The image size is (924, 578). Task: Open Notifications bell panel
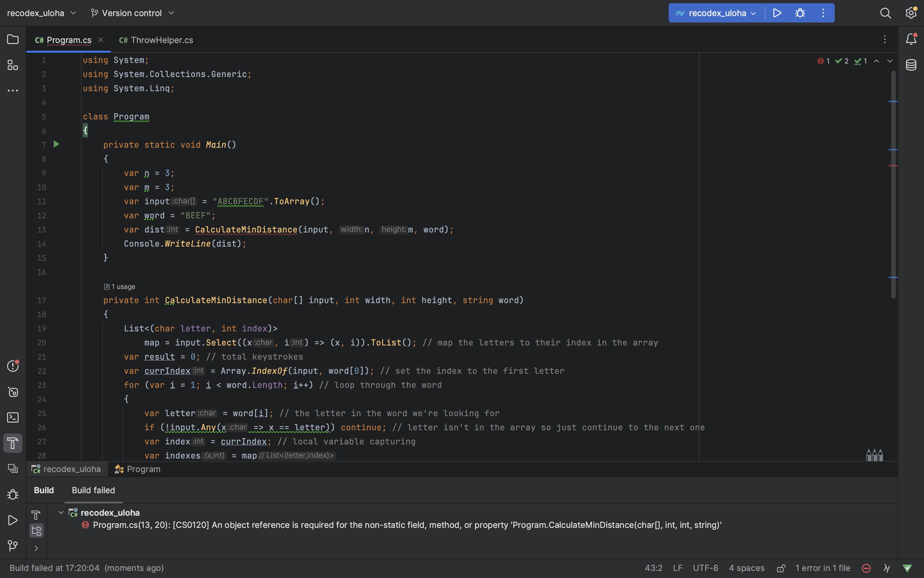(x=911, y=39)
